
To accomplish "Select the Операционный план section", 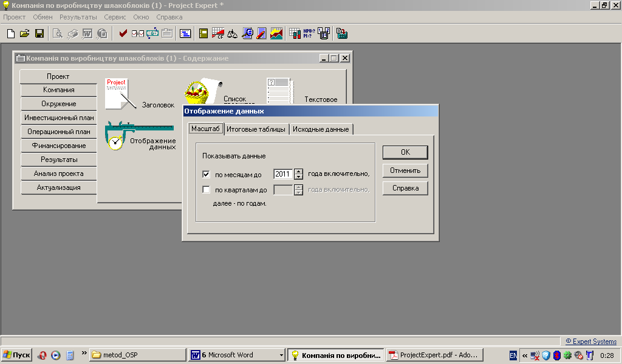I will 59,132.
